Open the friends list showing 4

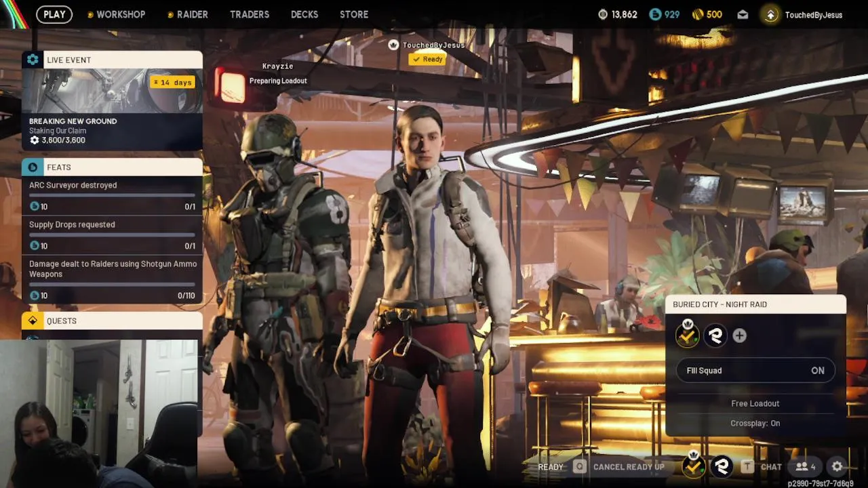[x=806, y=466]
